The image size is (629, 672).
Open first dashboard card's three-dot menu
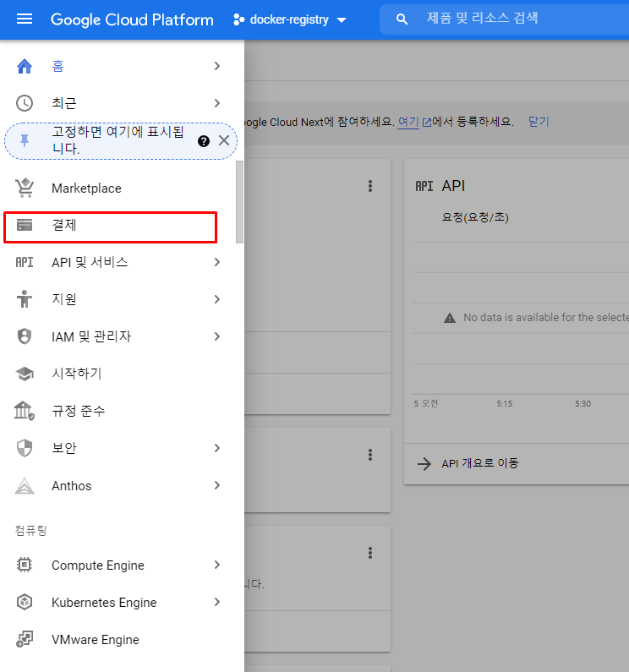click(x=370, y=186)
